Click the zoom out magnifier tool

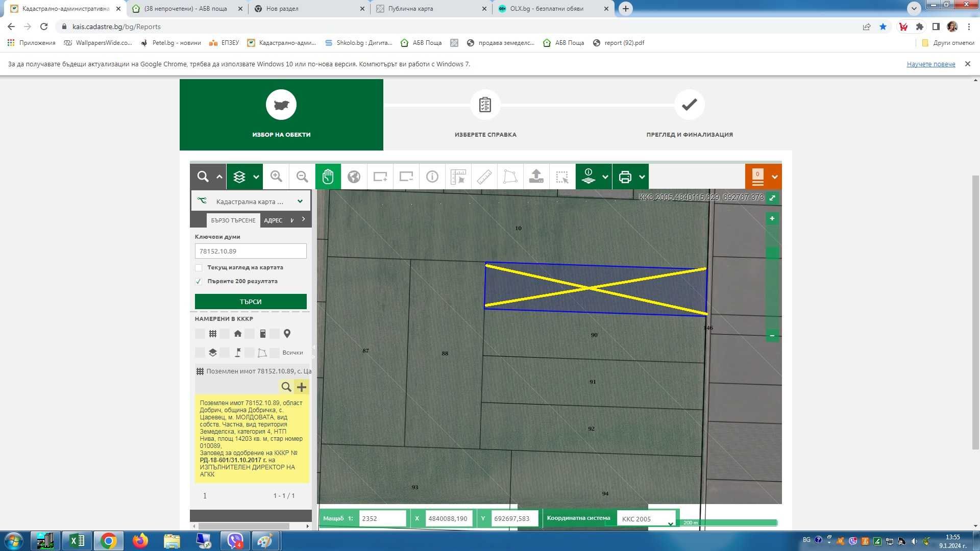pyautogui.click(x=302, y=177)
